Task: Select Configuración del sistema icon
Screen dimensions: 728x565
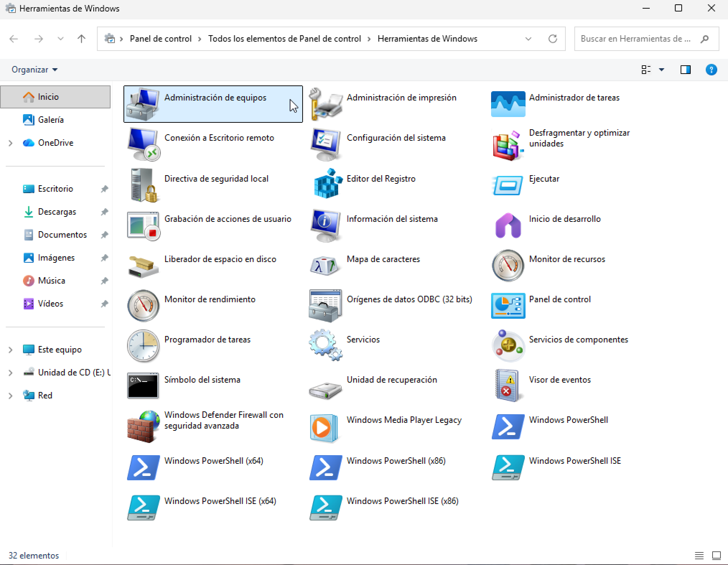Action: click(x=325, y=144)
